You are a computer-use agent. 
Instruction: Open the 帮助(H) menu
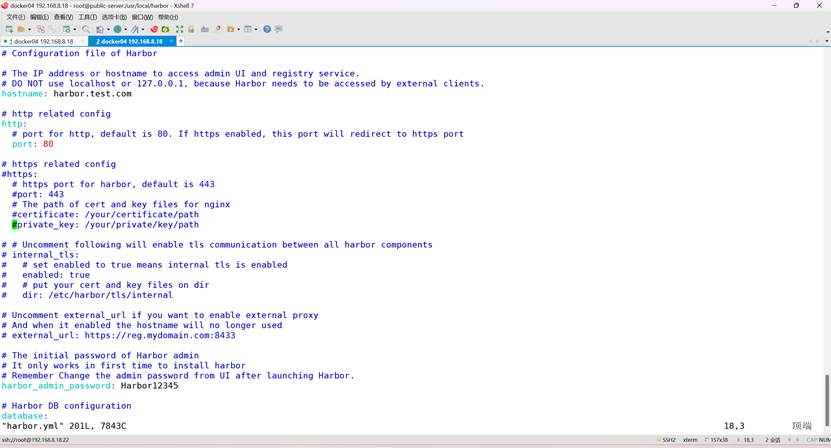tap(168, 17)
